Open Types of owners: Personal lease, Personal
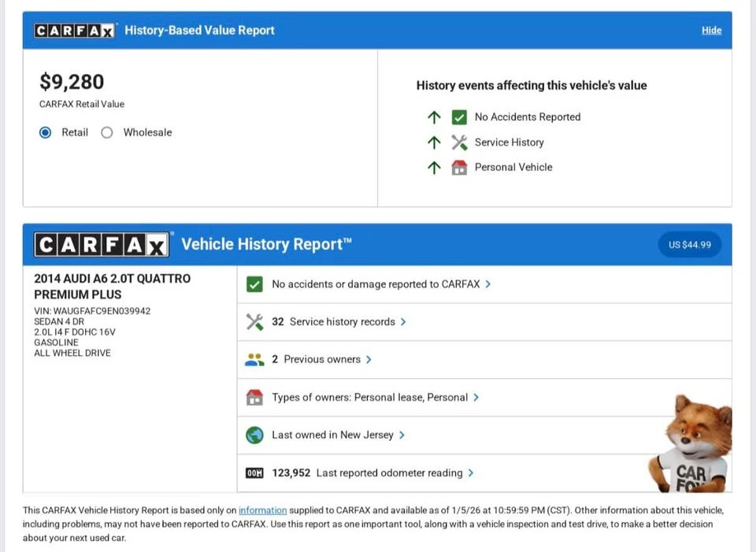The width and height of the screenshot is (756, 552). click(484, 397)
